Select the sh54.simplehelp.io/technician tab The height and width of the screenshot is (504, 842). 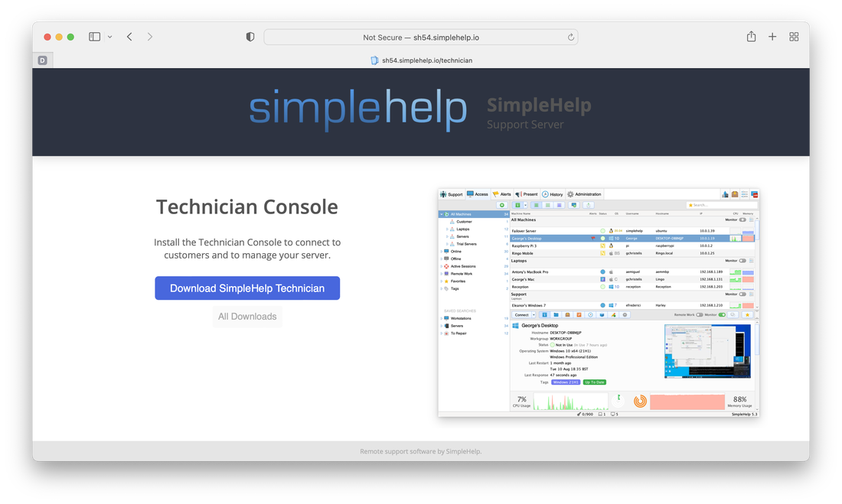pos(422,60)
